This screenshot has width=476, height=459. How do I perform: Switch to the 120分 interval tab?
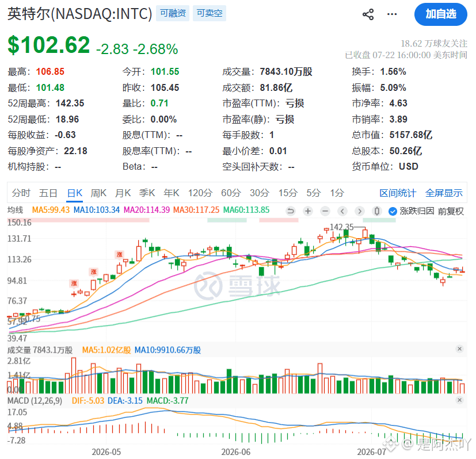tap(200, 193)
